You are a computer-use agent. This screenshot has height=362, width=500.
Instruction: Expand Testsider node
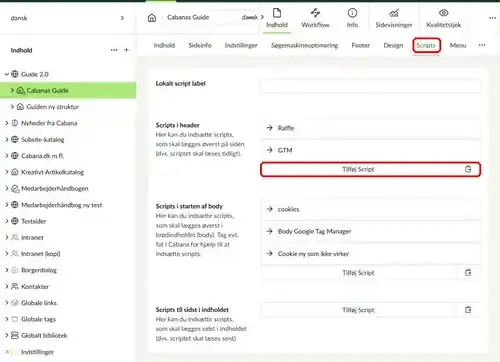coord(7,221)
